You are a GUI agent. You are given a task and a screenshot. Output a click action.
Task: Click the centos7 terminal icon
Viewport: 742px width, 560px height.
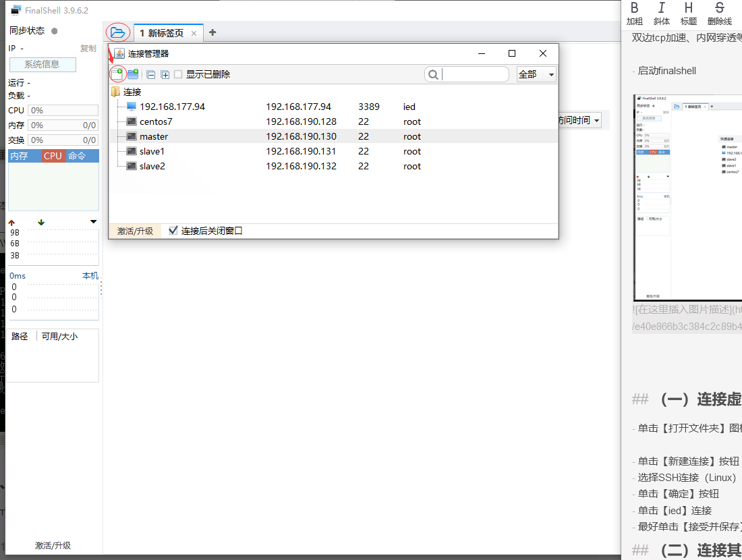click(x=132, y=121)
